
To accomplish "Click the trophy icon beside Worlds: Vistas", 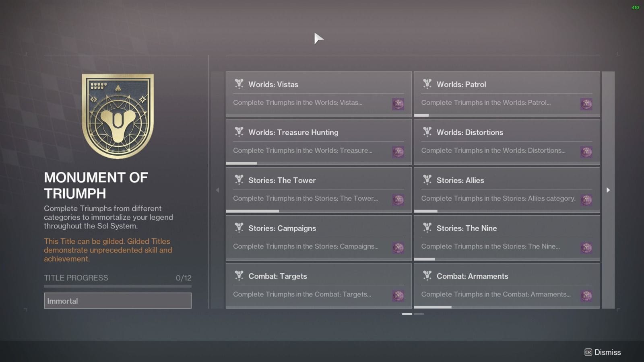I will (x=239, y=84).
